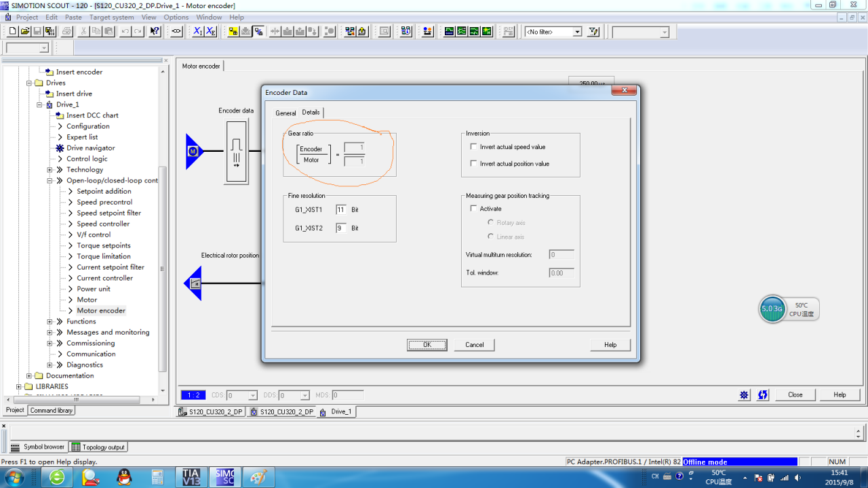This screenshot has height=488, width=868.
Task: Click the Windows Start button
Action: (x=14, y=477)
